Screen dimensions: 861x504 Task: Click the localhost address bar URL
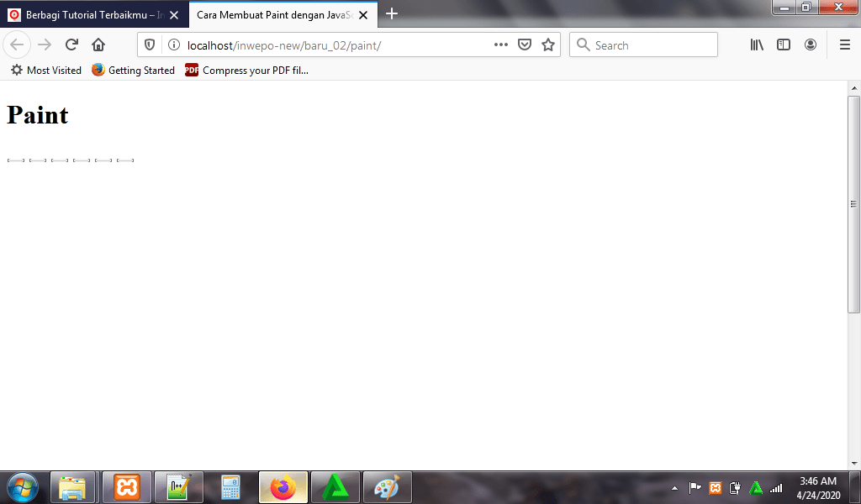click(x=284, y=45)
